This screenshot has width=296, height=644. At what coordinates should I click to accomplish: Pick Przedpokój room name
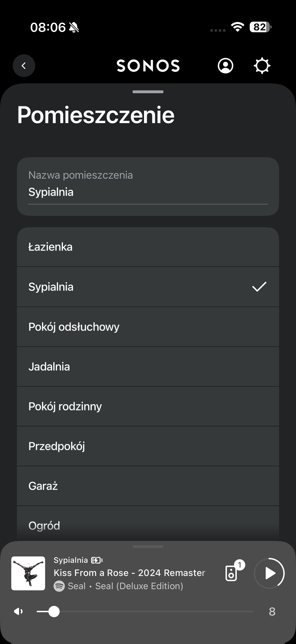click(x=148, y=446)
